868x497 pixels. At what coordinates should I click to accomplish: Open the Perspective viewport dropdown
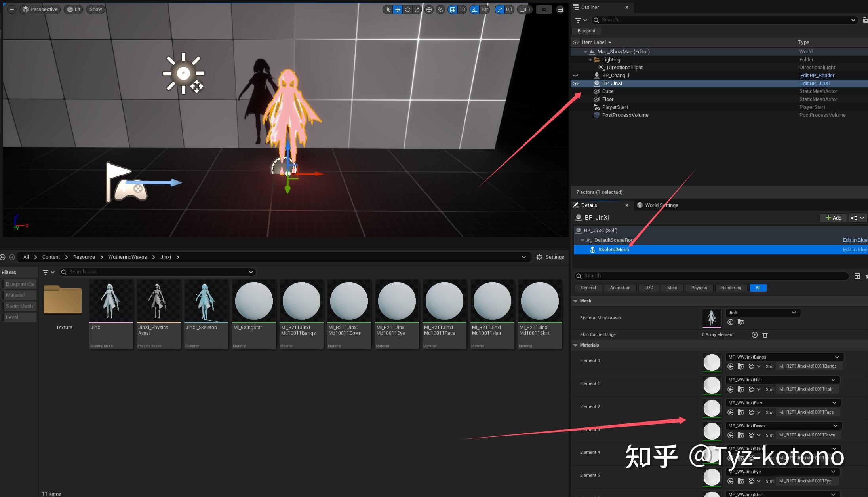(x=40, y=9)
